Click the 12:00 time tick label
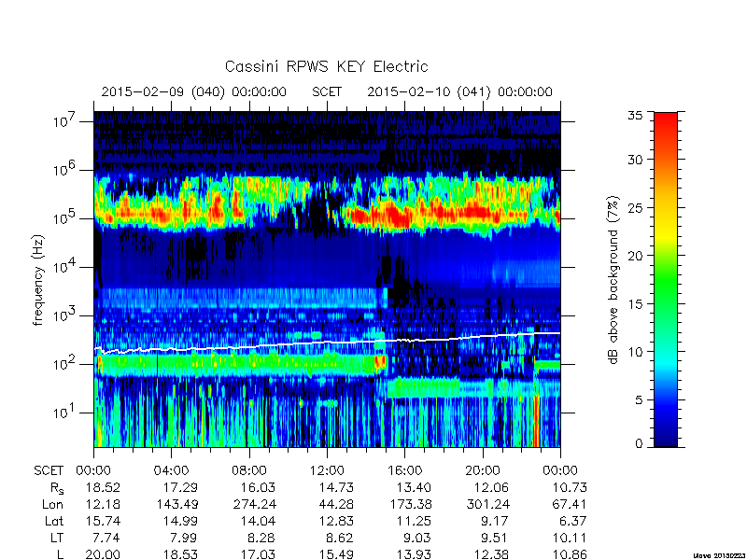The height and width of the screenshot is (560, 747). (x=327, y=470)
